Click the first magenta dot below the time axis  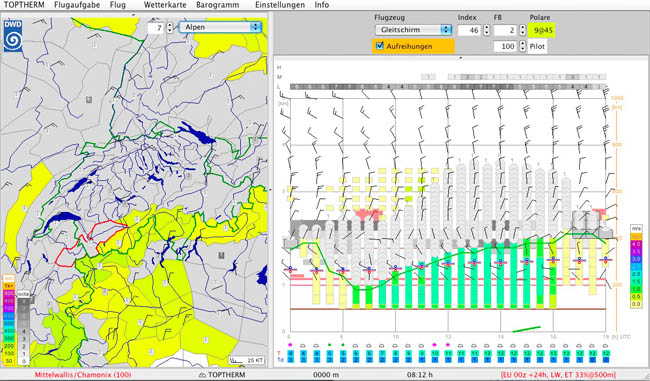pos(290,345)
